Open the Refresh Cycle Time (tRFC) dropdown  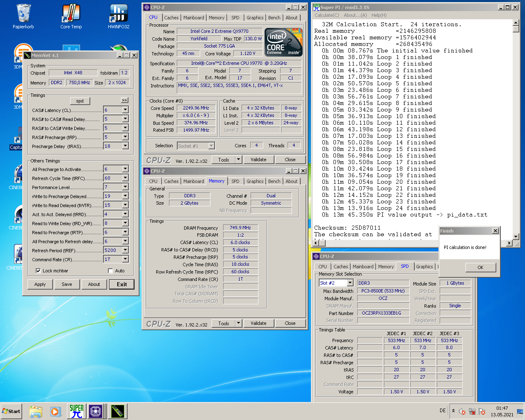pos(126,178)
